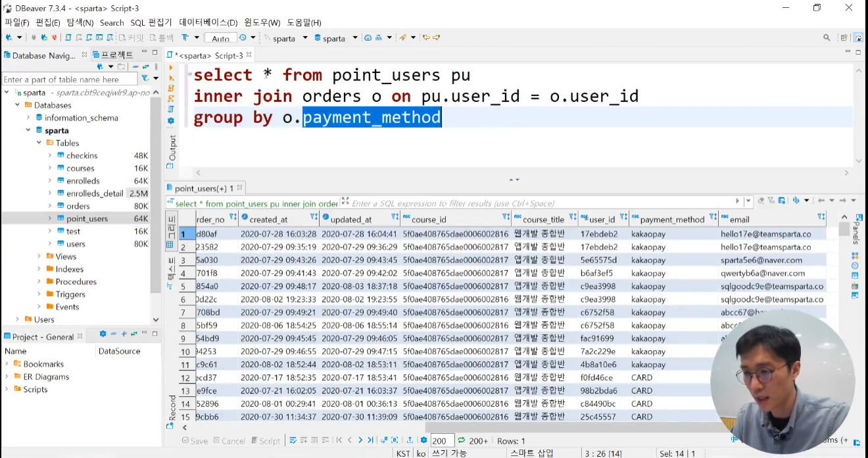The height and width of the screenshot is (458, 868).
Task: Click the Cancel button in results toolbar
Action: coord(228,441)
